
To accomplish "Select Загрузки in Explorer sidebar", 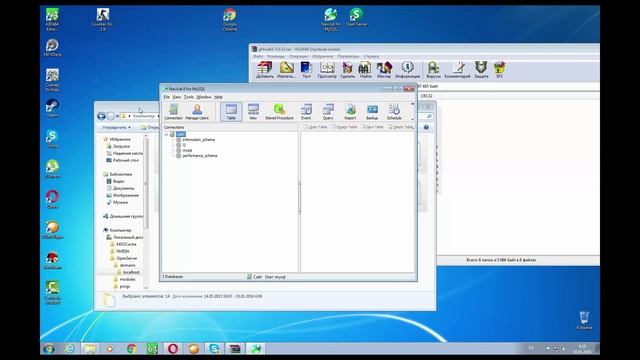I will 121,146.
